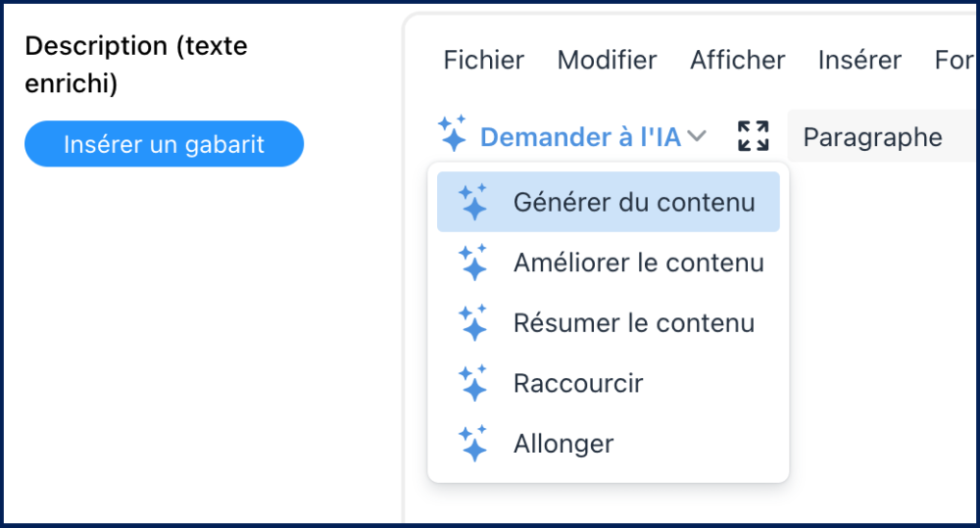Viewport: 980px width, 528px height.
Task: Click the sparkle icon next to Résumer le contenu
Action: (x=472, y=323)
